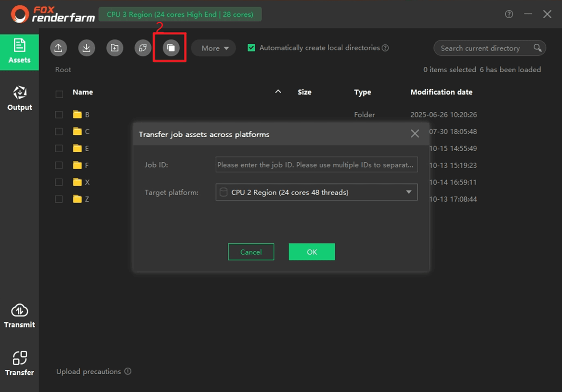Uncheck Automatically create local directories
562x392 pixels.
pos(251,48)
